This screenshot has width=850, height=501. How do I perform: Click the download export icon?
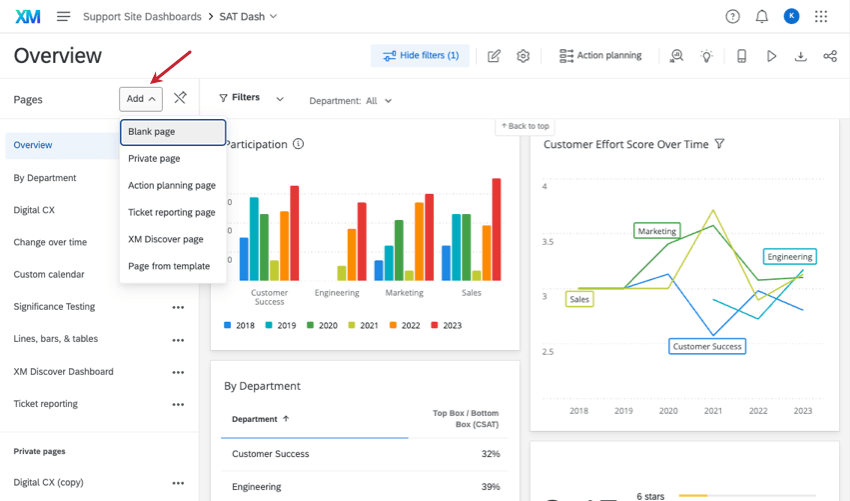801,56
